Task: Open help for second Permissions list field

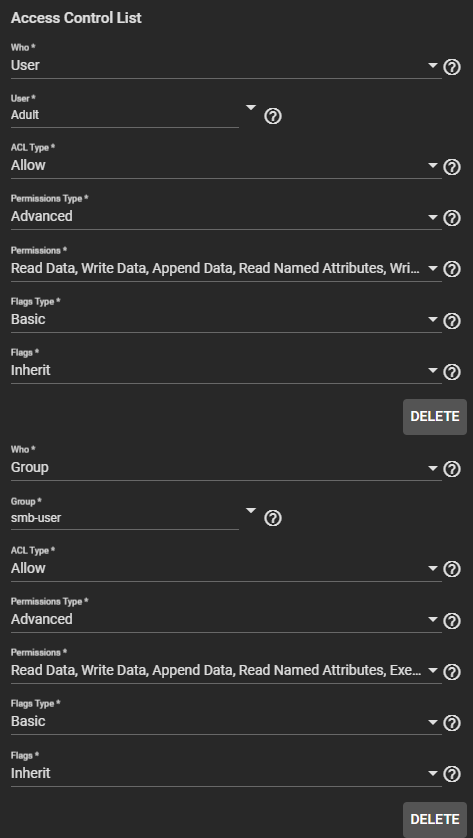Action: click(452, 672)
